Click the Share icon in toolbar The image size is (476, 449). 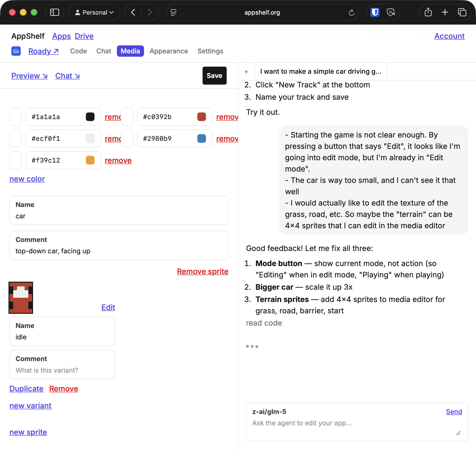(x=428, y=12)
